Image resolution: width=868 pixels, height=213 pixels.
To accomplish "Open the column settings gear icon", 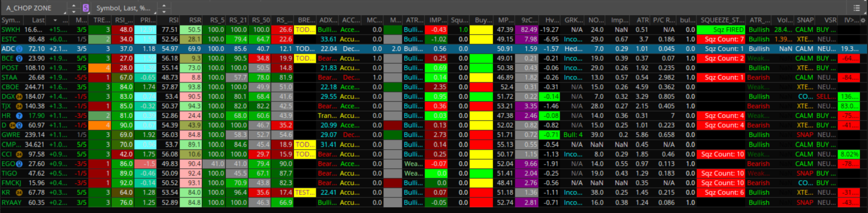I will click(863, 20).
